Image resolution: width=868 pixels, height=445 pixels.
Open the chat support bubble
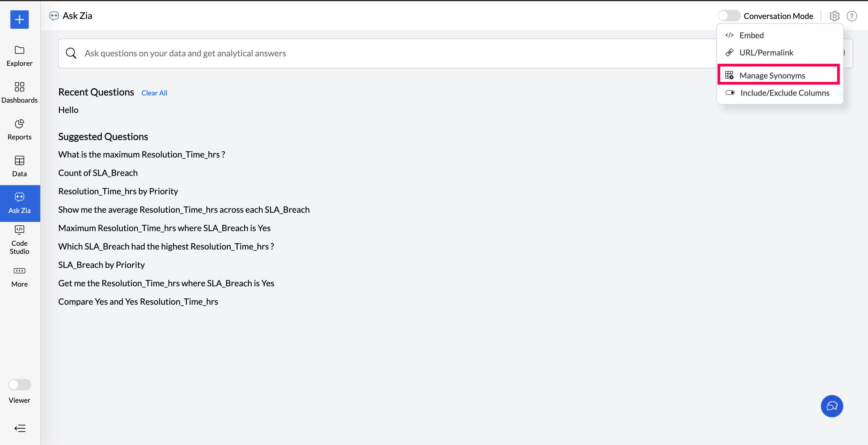(x=831, y=406)
